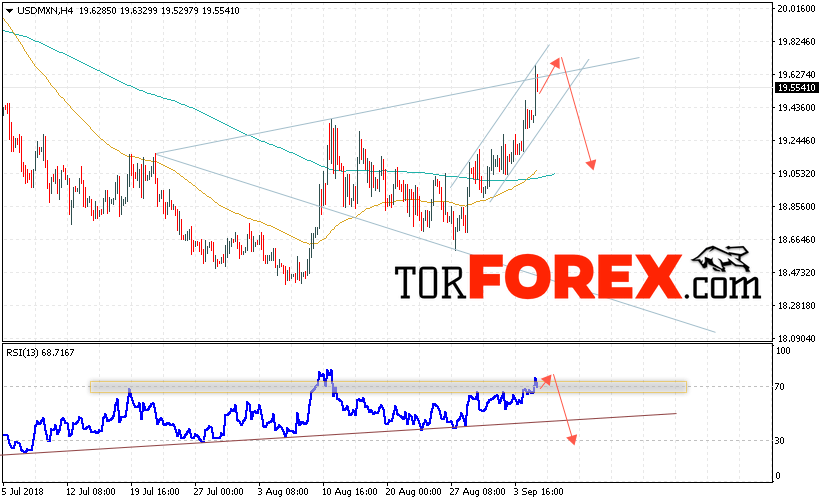Click the RSI scale value 70
Viewport: 820px width, 503px height.
pos(780,387)
